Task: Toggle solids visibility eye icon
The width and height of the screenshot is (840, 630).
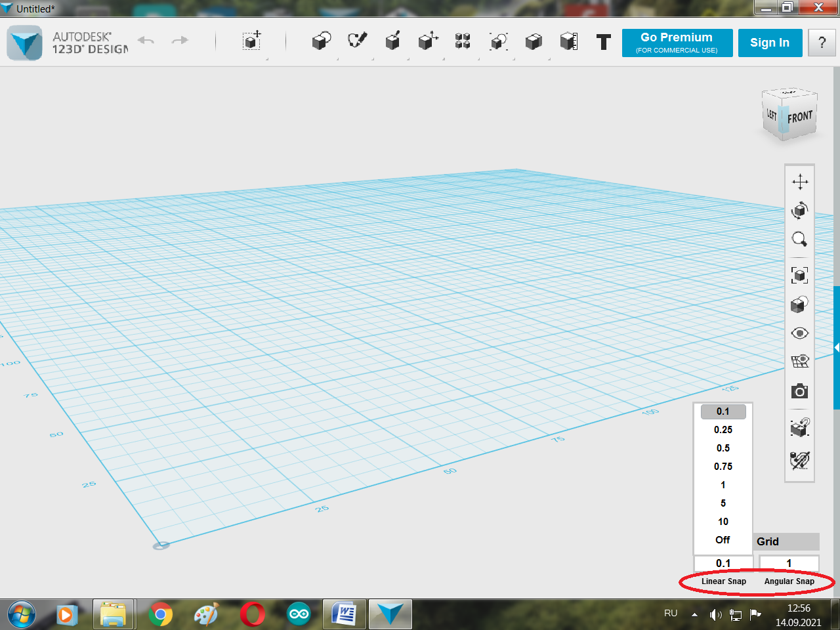Action: tap(800, 333)
